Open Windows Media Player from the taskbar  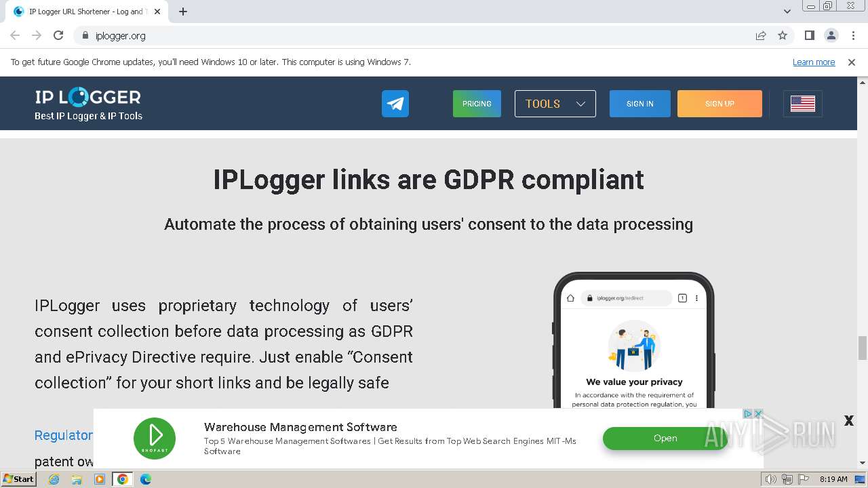[x=100, y=479]
